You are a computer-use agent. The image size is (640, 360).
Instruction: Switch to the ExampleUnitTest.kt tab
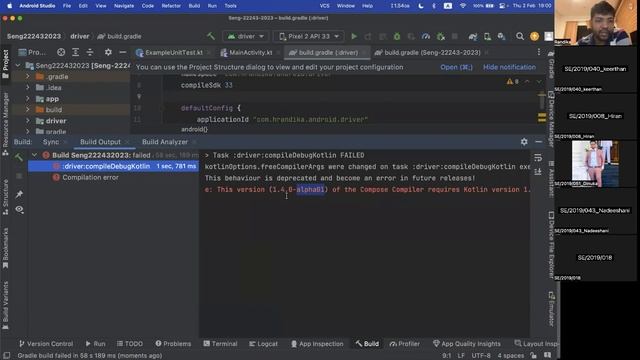point(174,52)
